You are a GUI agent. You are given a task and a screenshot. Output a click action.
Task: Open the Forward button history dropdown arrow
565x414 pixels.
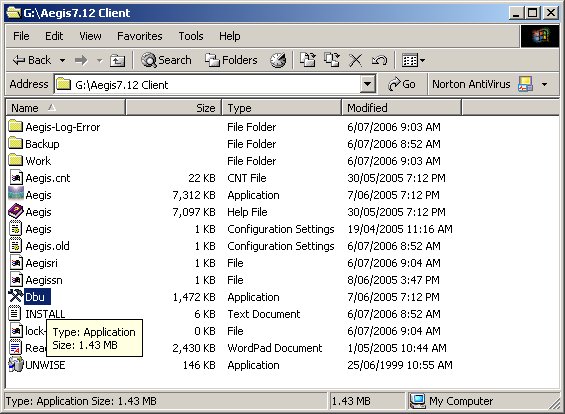pyautogui.click(x=100, y=60)
